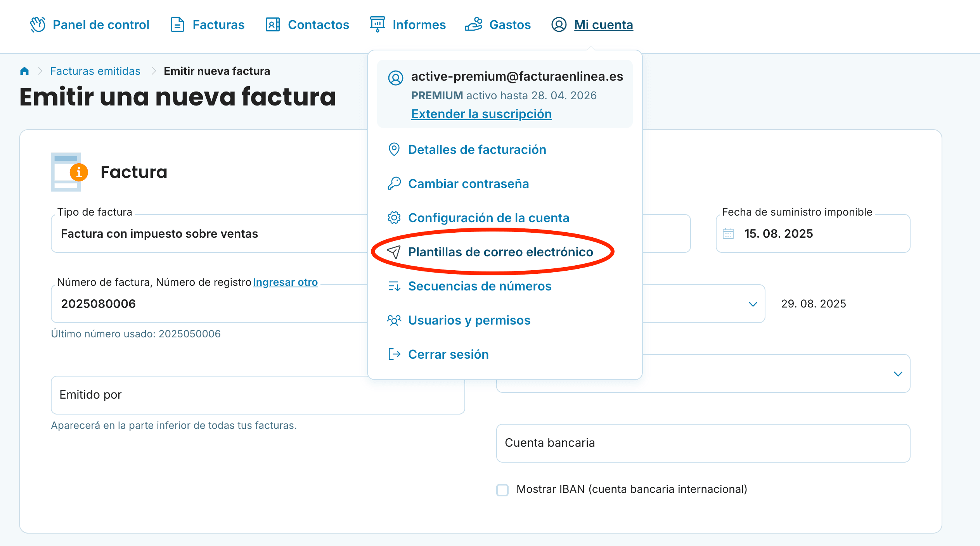Click the Informes presentation board icon

click(377, 24)
